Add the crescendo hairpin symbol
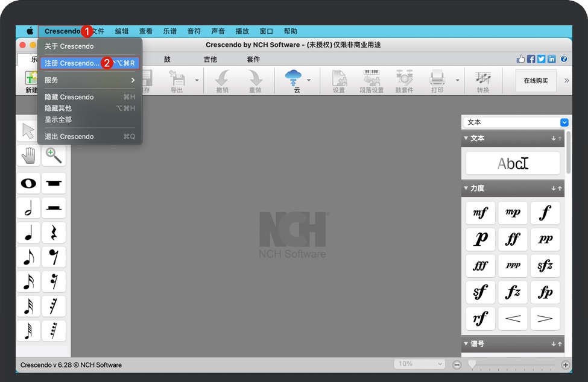Screen dimensions: 588x382 tap(513, 319)
